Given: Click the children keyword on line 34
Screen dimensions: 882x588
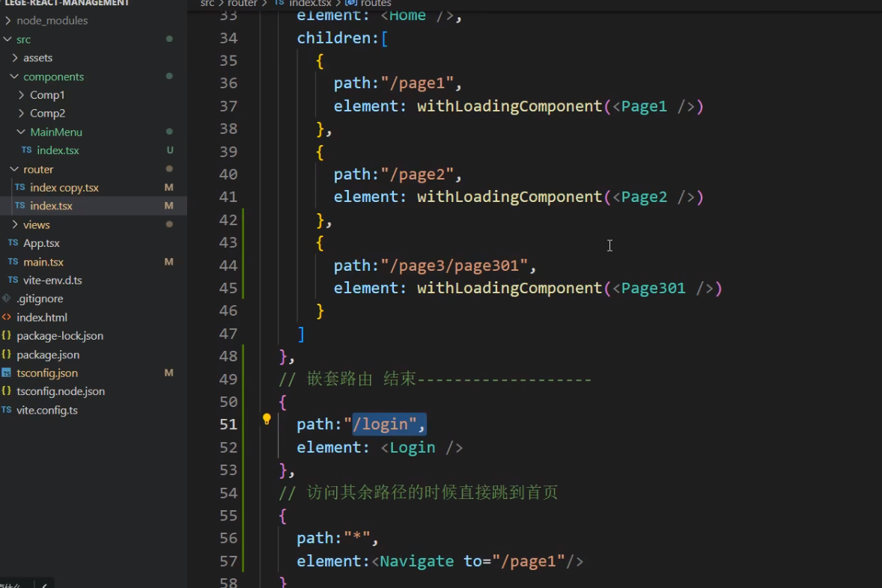Looking at the screenshot, I should click(x=334, y=38).
